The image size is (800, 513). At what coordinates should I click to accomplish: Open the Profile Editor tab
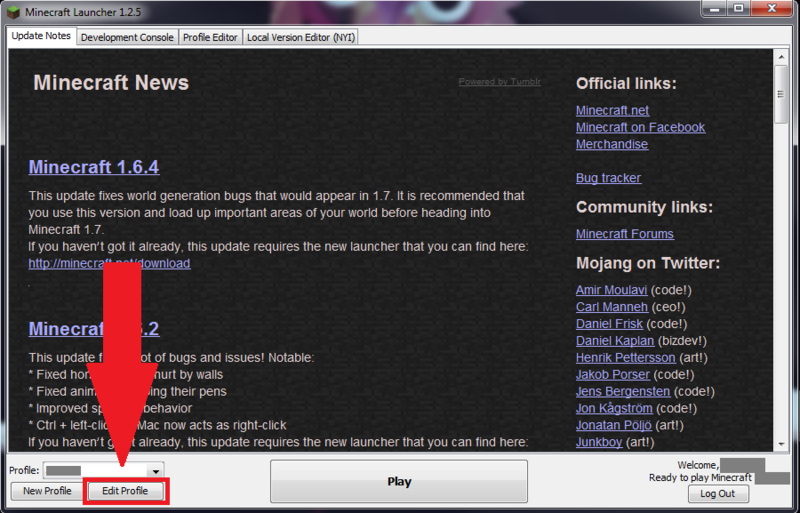210,37
